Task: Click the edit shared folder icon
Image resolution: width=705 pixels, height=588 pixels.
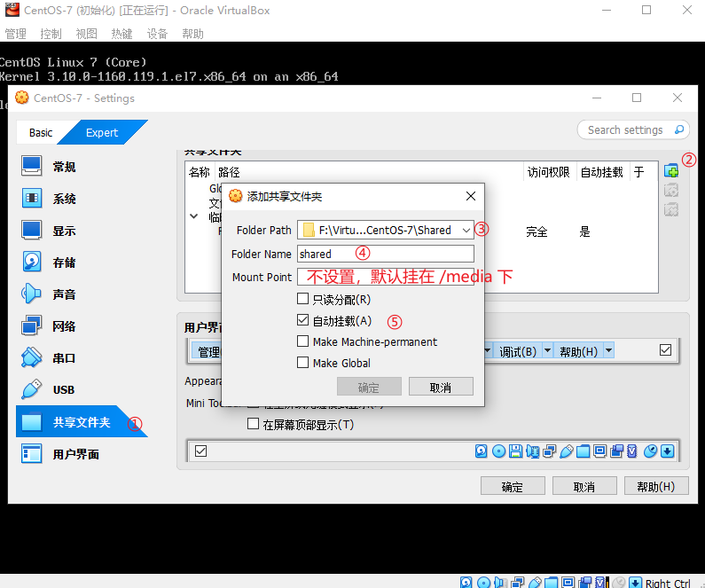Action: coord(671,190)
